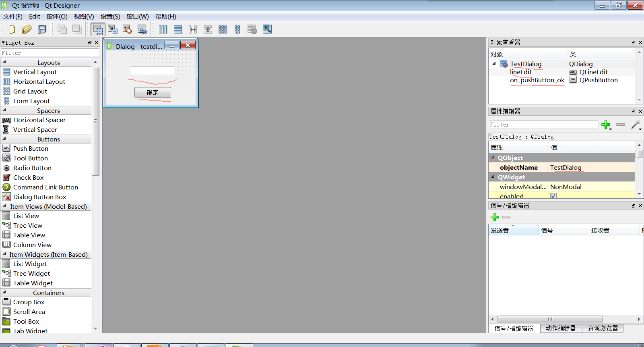Toggle the enabled property checkbox
This screenshot has width=644, height=347.
coord(553,196)
